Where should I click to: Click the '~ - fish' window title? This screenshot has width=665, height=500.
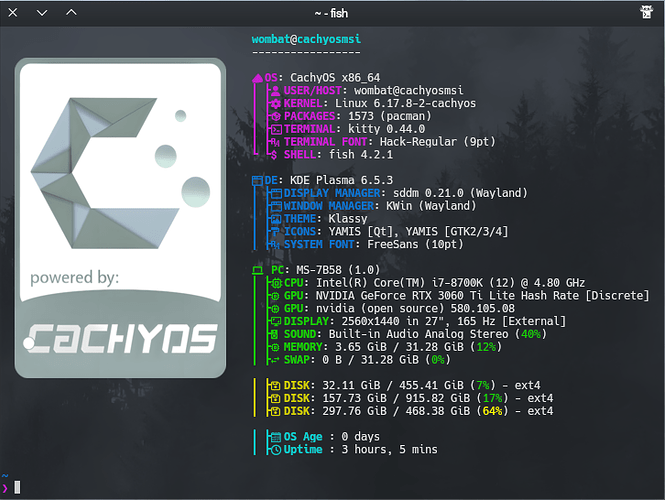[331, 14]
